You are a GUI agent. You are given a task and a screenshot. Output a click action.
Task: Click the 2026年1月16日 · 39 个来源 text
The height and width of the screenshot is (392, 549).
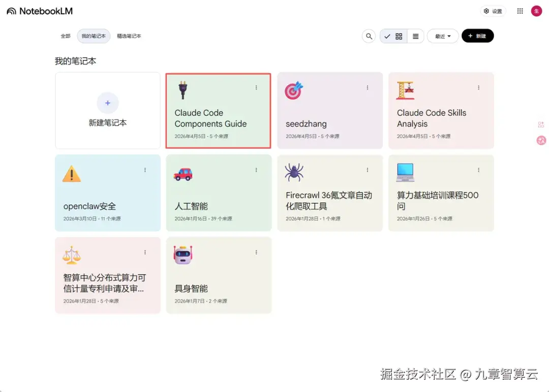203,218
